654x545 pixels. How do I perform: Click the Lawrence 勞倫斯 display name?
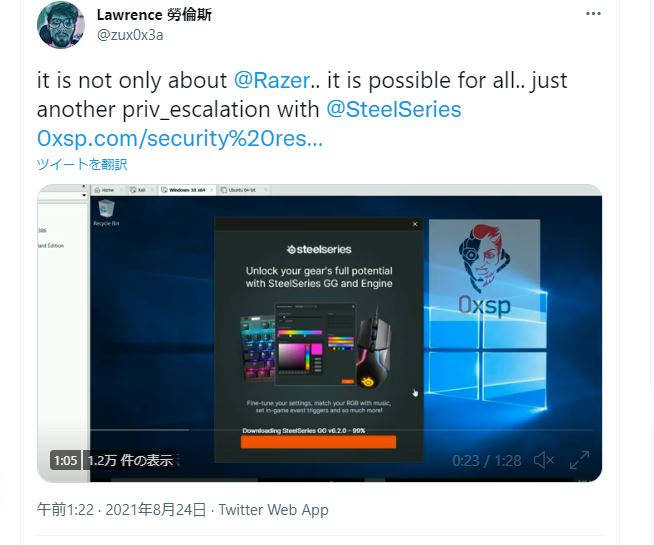tap(154, 15)
